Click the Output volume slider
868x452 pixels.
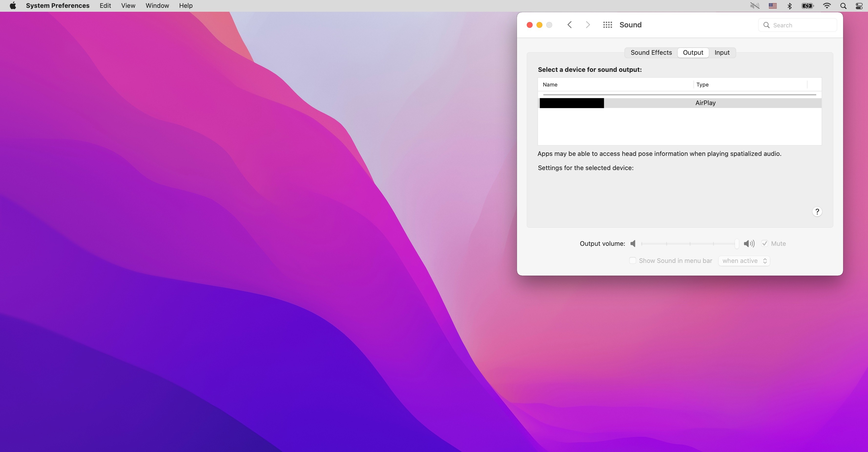[x=689, y=244]
